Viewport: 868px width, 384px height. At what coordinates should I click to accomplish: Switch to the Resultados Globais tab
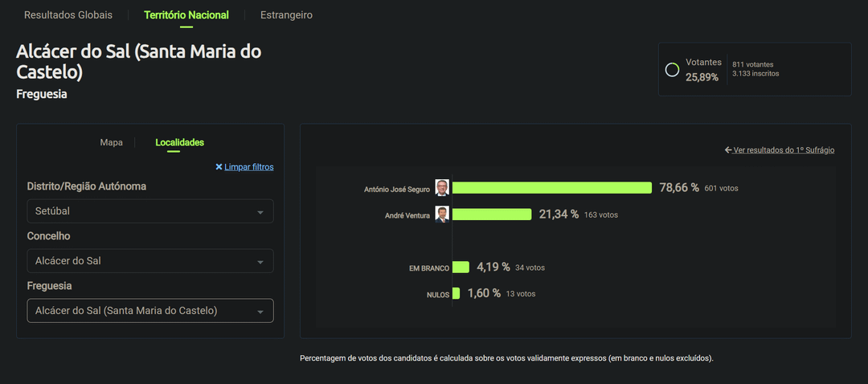pyautogui.click(x=68, y=15)
